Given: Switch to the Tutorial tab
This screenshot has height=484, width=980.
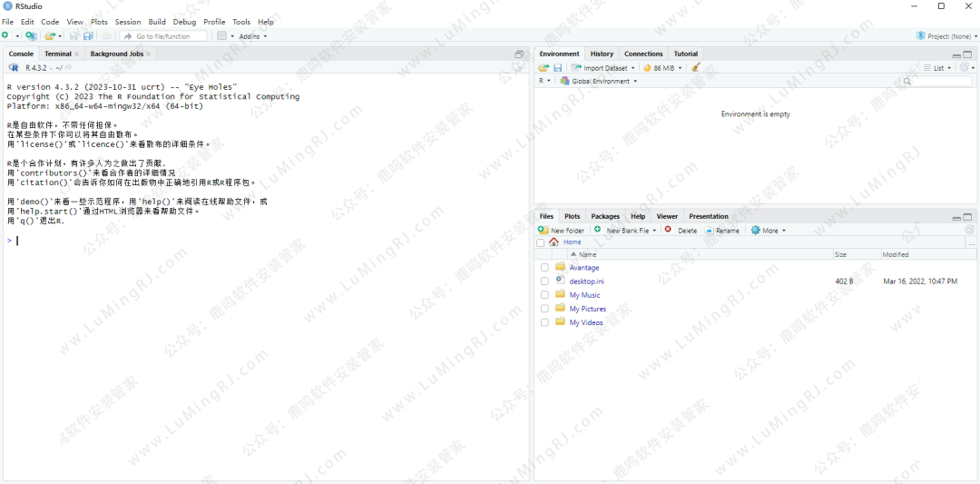Looking at the screenshot, I should 686,54.
